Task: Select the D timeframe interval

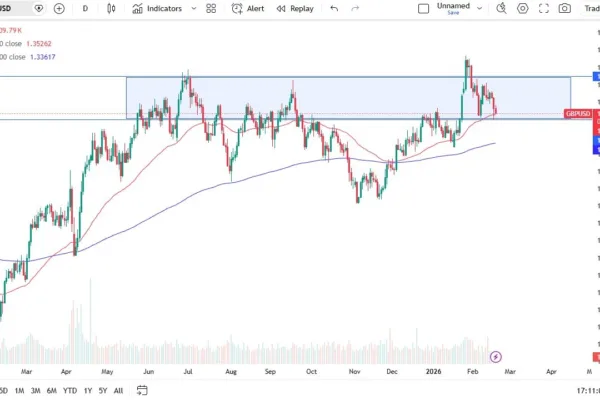Action: (x=85, y=8)
